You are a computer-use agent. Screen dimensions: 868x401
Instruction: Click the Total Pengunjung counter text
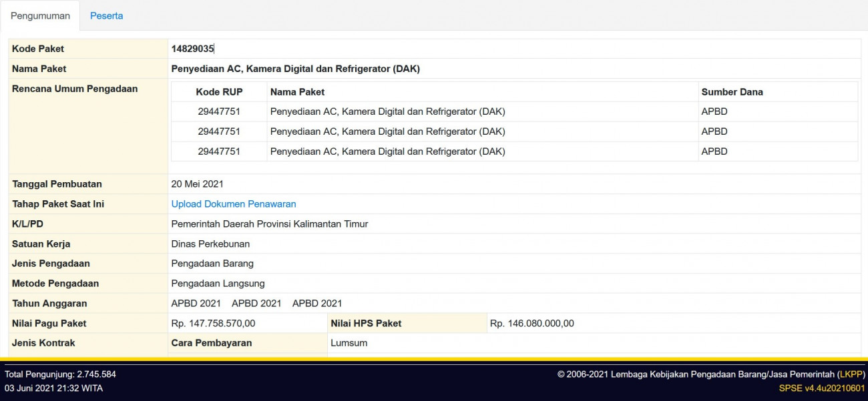point(59,374)
